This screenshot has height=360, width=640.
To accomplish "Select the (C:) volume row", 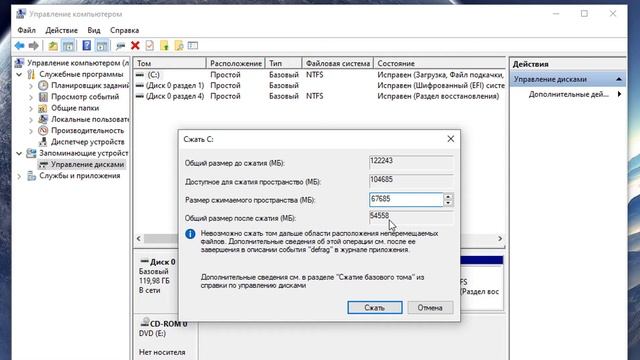I will (320, 75).
